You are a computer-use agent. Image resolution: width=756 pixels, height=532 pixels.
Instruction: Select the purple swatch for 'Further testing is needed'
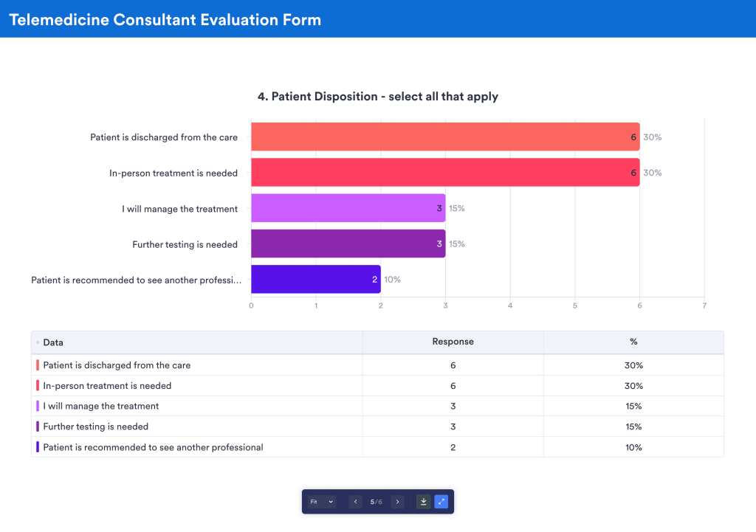[38, 426]
